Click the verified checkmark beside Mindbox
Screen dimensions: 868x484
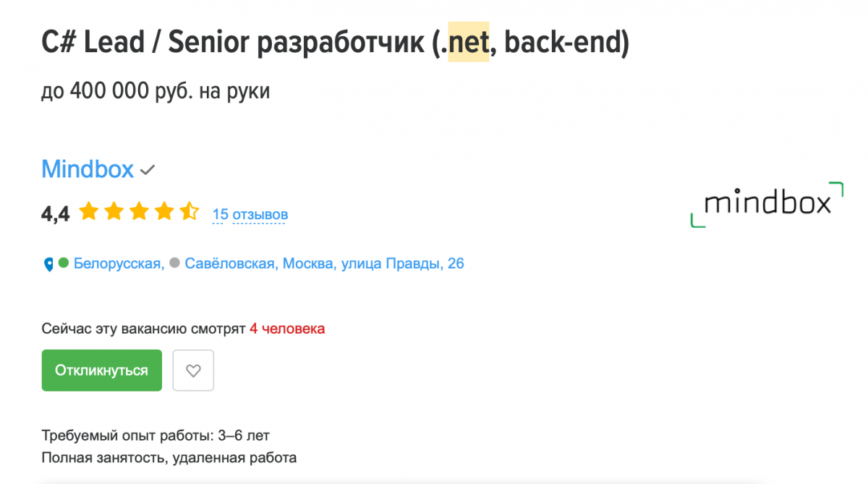[147, 169]
